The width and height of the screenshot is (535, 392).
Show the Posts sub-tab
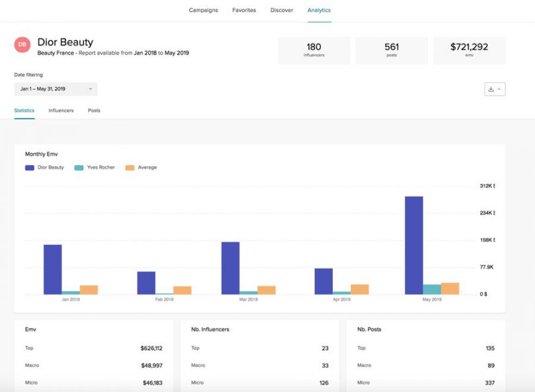click(94, 110)
